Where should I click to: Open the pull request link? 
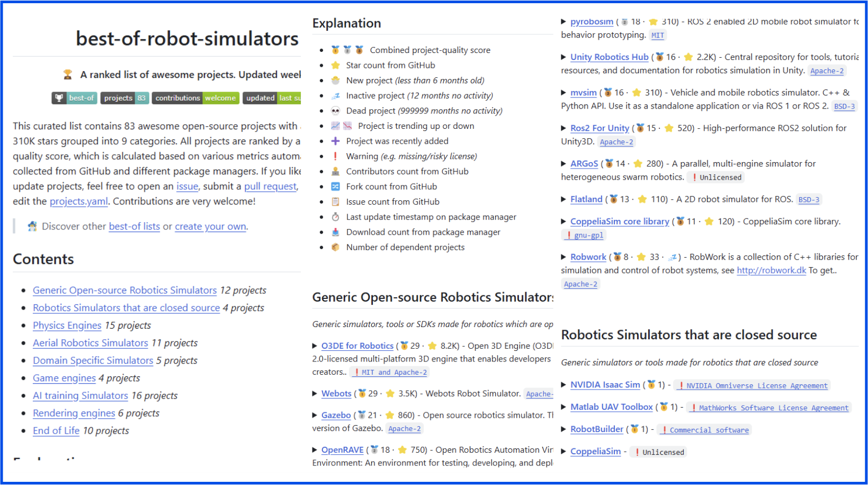pyautogui.click(x=270, y=187)
